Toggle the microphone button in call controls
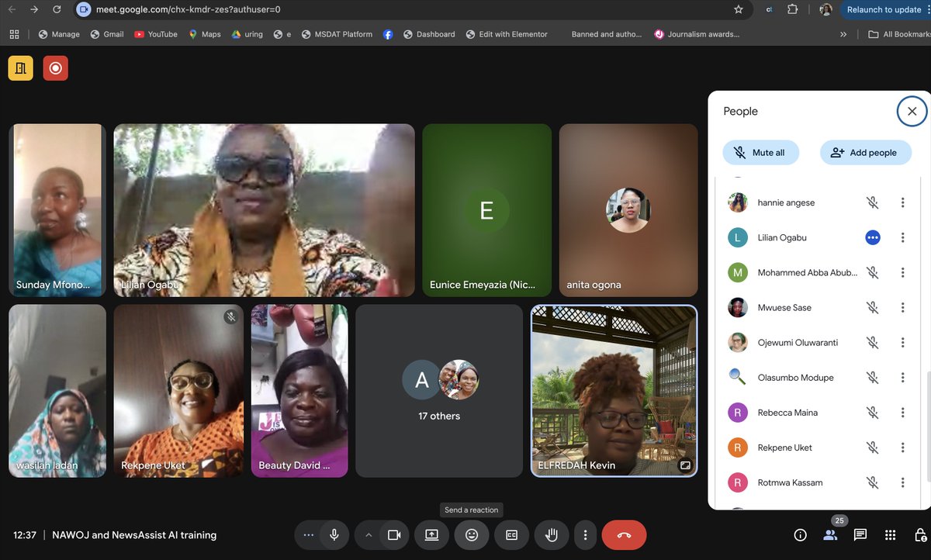The width and height of the screenshot is (931, 560). [x=334, y=535]
